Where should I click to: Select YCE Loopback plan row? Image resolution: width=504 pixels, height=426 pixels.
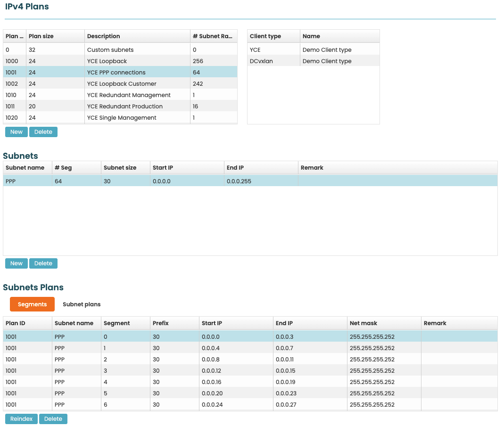click(x=120, y=61)
